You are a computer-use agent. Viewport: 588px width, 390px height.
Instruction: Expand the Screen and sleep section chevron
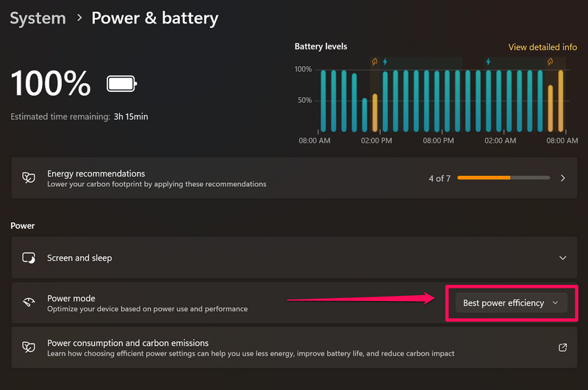pyautogui.click(x=563, y=258)
